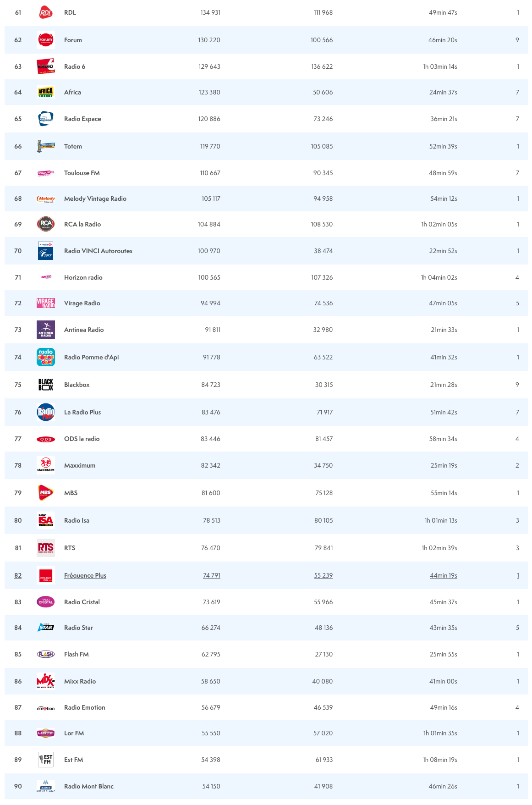Screen dimensions: 532x805
Task: Click the Maxximum station logo
Action: pyautogui.click(x=46, y=465)
